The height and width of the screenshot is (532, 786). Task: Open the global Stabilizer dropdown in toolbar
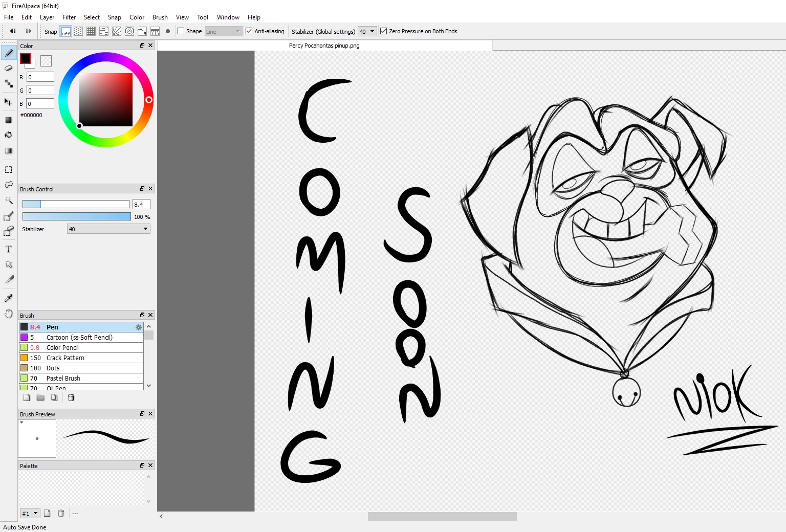pos(367,31)
